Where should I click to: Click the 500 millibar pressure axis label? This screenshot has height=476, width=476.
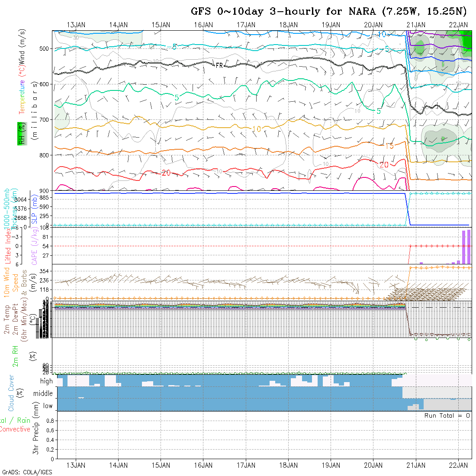pyautogui.click(x=44, y=48)
